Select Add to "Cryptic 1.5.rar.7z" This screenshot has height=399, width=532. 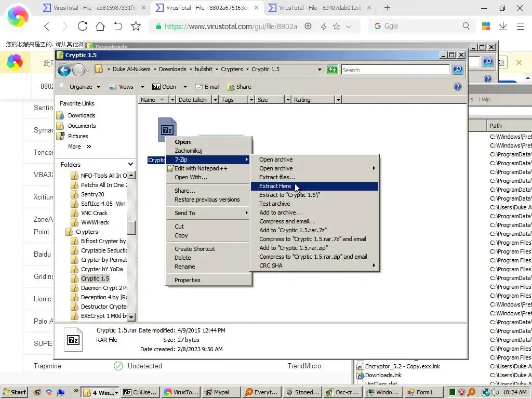[314, 230]
